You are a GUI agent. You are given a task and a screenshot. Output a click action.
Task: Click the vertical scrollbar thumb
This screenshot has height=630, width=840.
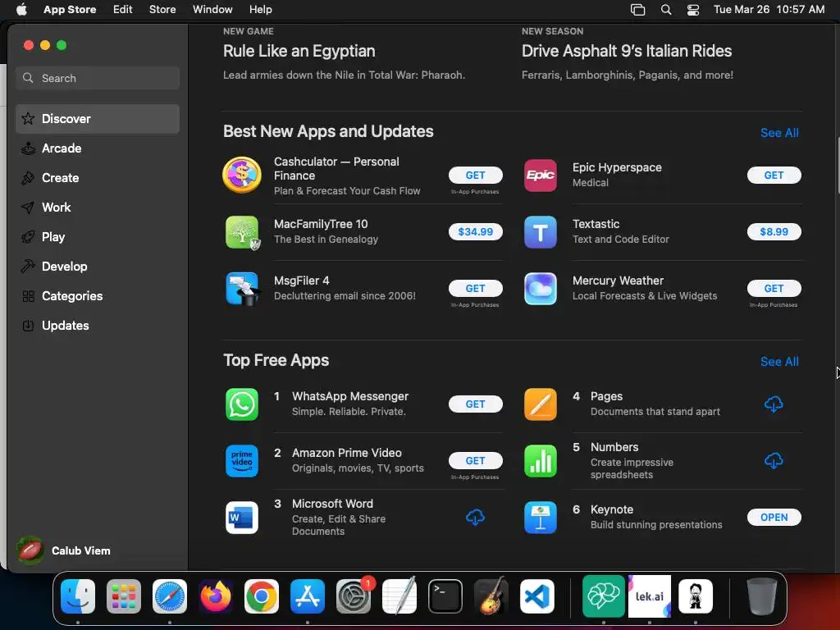pyautogui.click(x=838, y=165)
